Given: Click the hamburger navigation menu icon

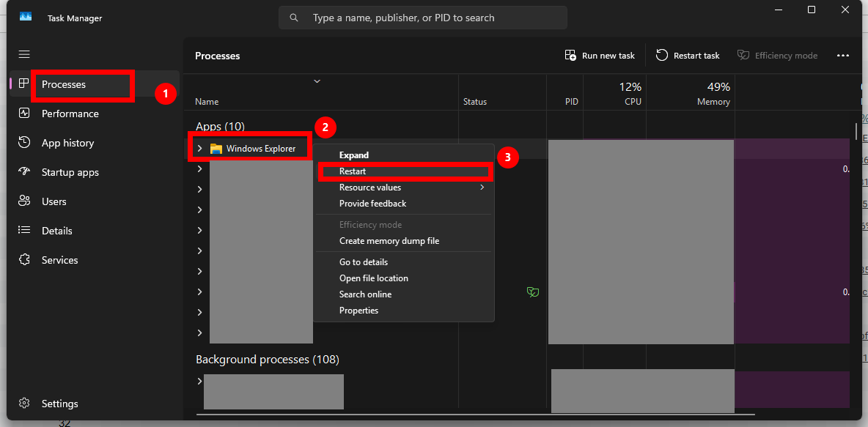Looking at the screenshot, I should pyautogui.click(x=24, y=55).
